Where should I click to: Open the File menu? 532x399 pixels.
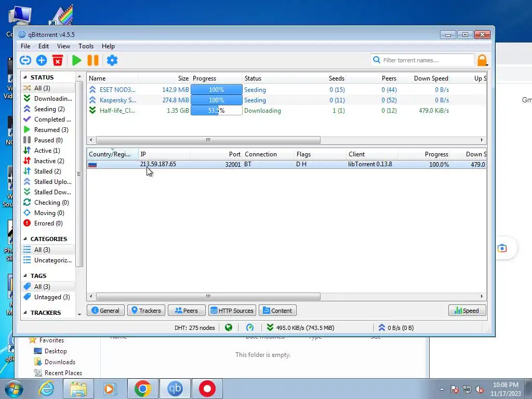click(x=25, y=46)
